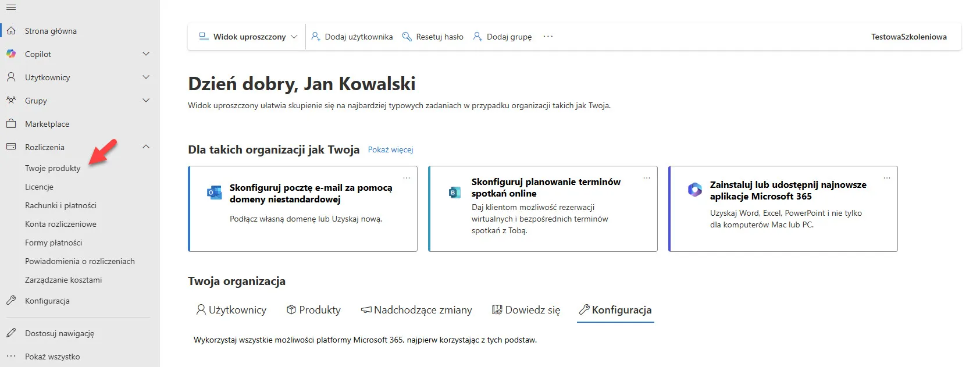Screen dimensions: 980x367
Task: Switch to the Produkty tab
Action: [313, 310]
